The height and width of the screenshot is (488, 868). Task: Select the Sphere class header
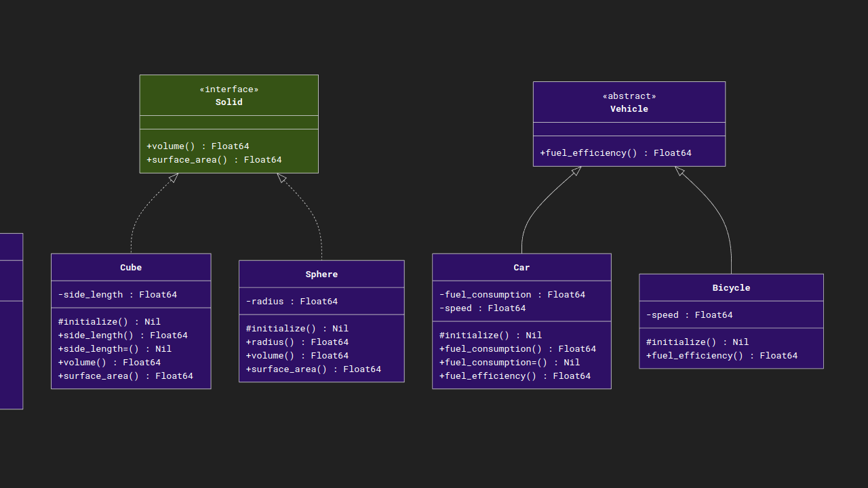pos(321,274)
